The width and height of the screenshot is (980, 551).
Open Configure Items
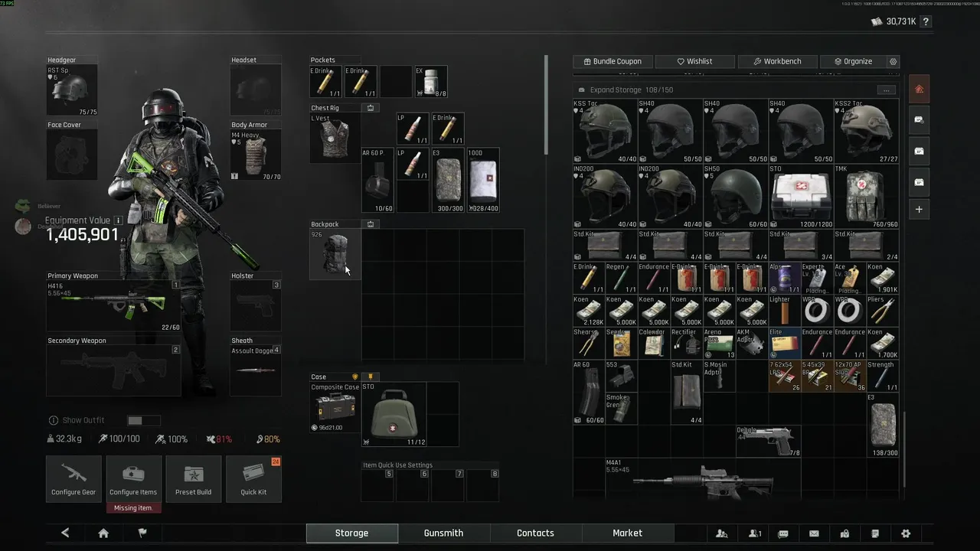pos(133,479)
